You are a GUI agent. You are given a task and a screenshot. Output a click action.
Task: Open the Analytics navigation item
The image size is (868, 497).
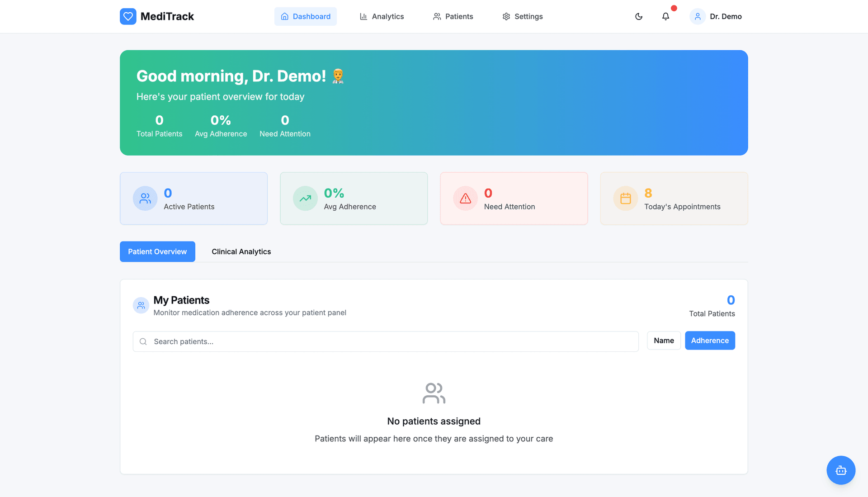coord(382,16)
